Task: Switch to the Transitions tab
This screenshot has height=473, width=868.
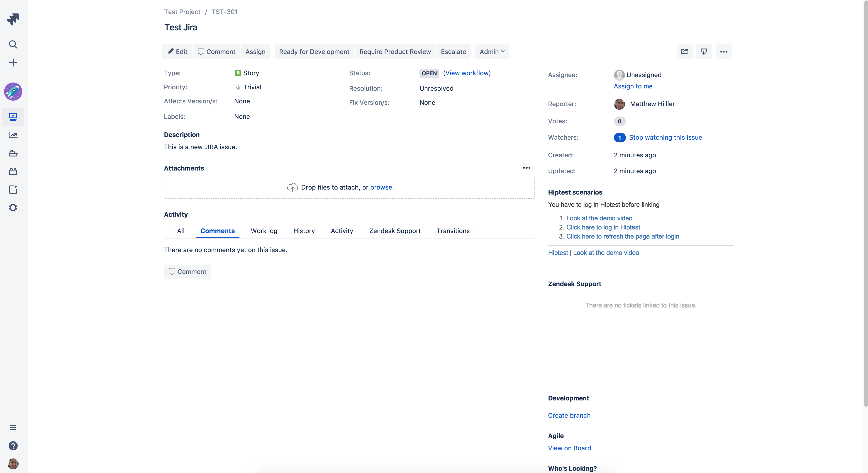Action: coord(453,231)
